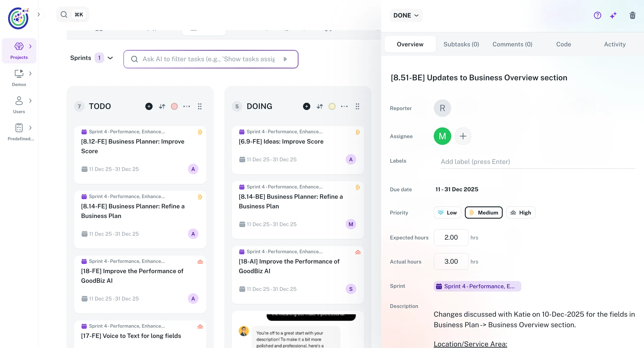Set priority to High
The width and height of the screenshot is (644, 348).
coord(520,213)
